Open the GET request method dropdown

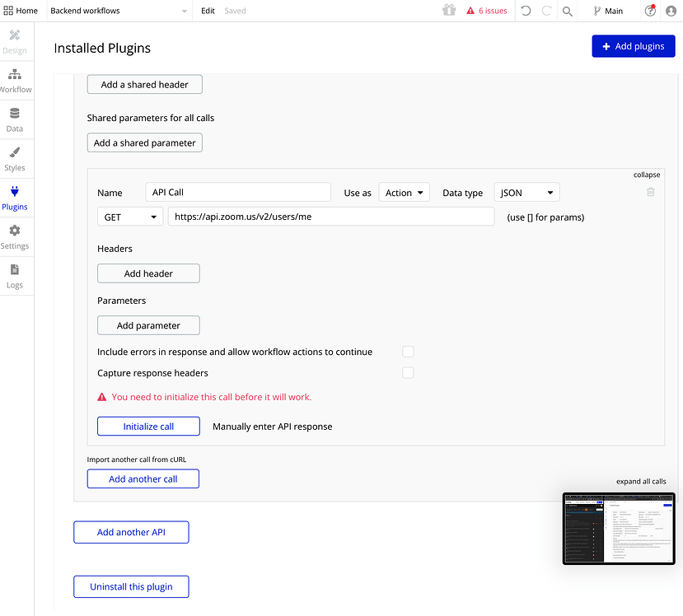129,216
